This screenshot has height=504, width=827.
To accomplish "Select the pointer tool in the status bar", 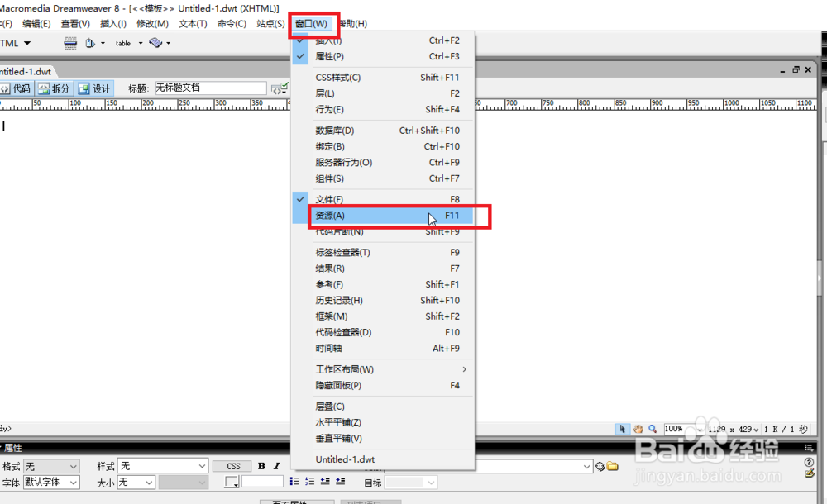I will pyautogui.click(x=623, y=429).
